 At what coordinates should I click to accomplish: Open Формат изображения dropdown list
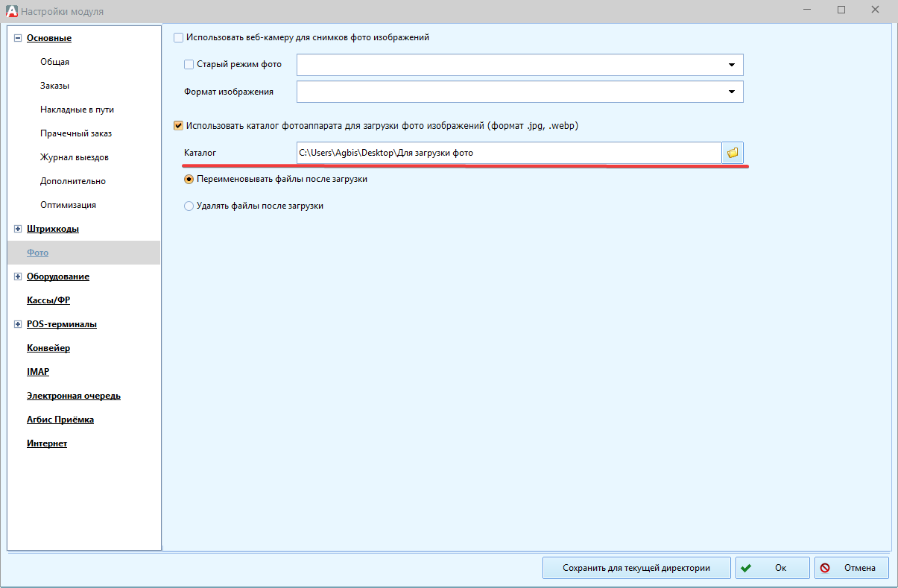732,92
